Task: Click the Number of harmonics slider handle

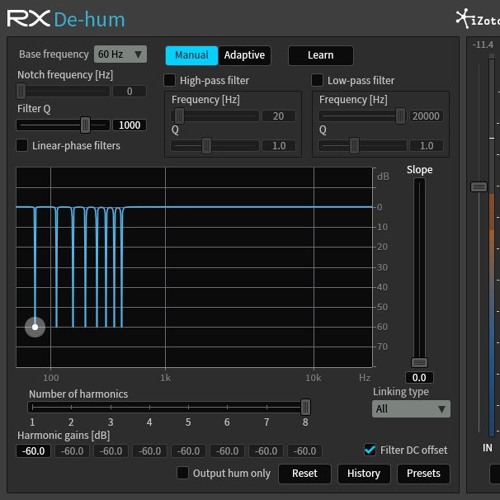Action: (x=305, y=407)
